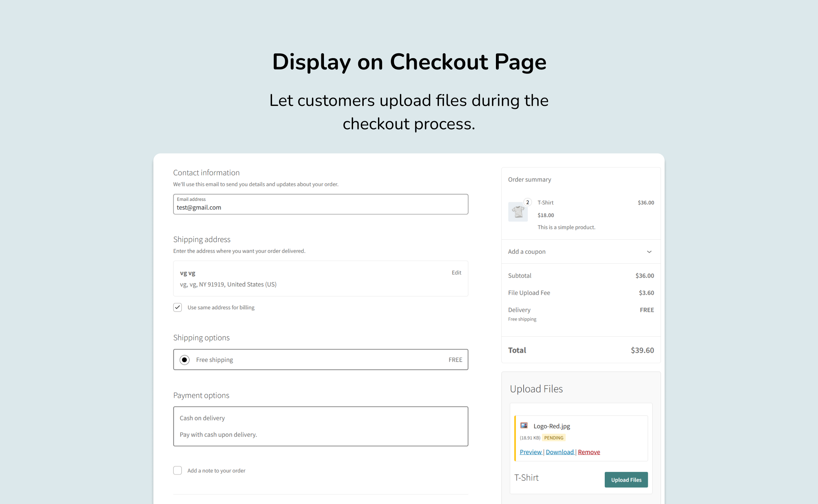Image resolution: width=818 pixels, height=504 pixels.
Task: Expand the Add a coupon chevron
Action: 649,252
